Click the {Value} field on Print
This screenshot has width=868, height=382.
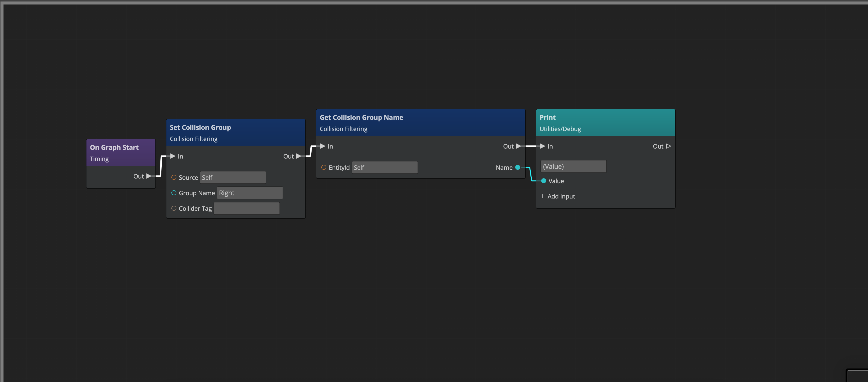[x=573, y=166]
